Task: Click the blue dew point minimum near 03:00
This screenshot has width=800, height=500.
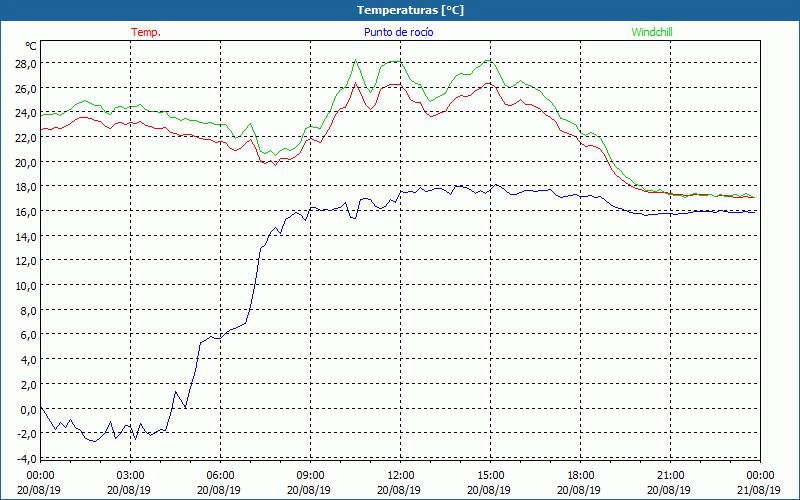Action: point(135,439)
